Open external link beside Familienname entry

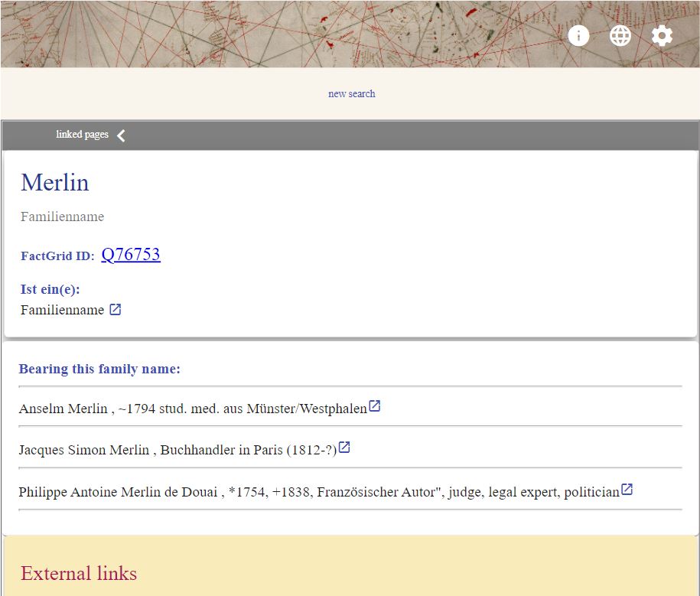(x=116, y=308)
